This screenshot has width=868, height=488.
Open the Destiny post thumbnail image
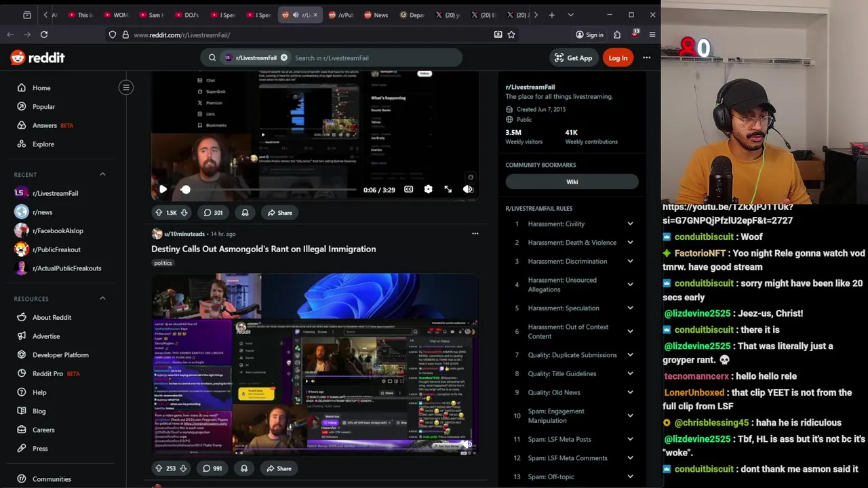[x=315, y=364]
